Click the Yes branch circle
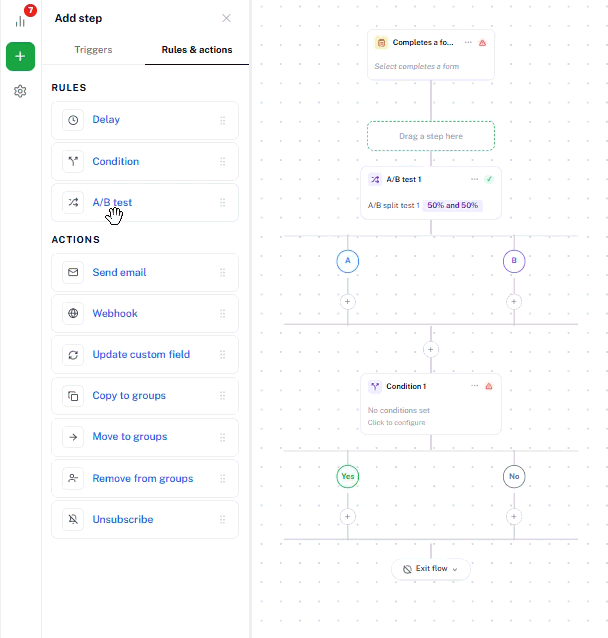 pyautogui.click(x=348, y=476)
